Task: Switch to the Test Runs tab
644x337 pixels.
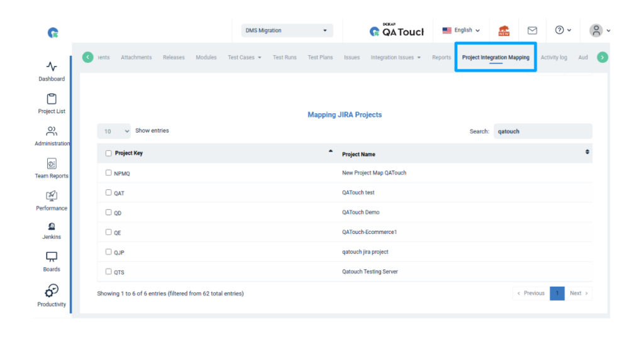Action: [x=284, y=57]
